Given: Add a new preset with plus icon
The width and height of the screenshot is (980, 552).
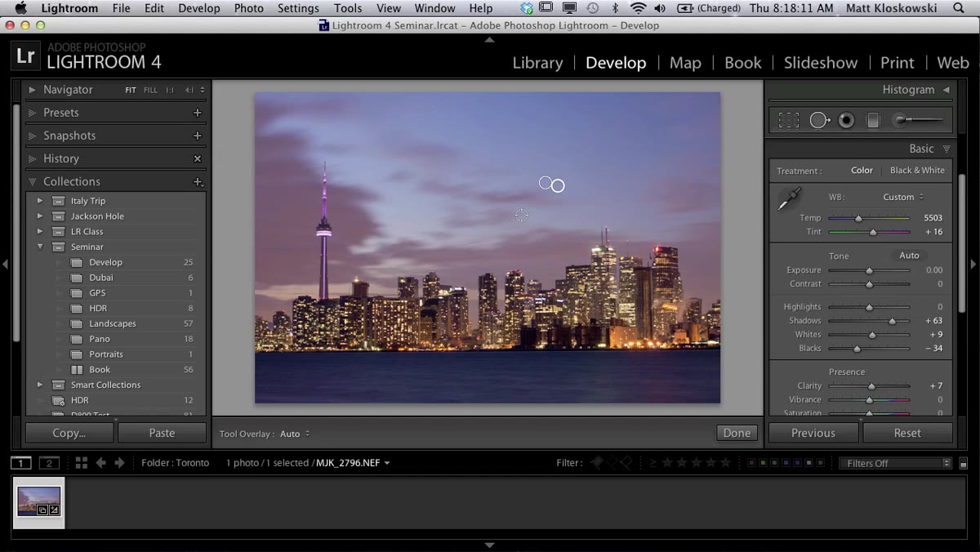Looking at the screenshot, I should [197, 113].
